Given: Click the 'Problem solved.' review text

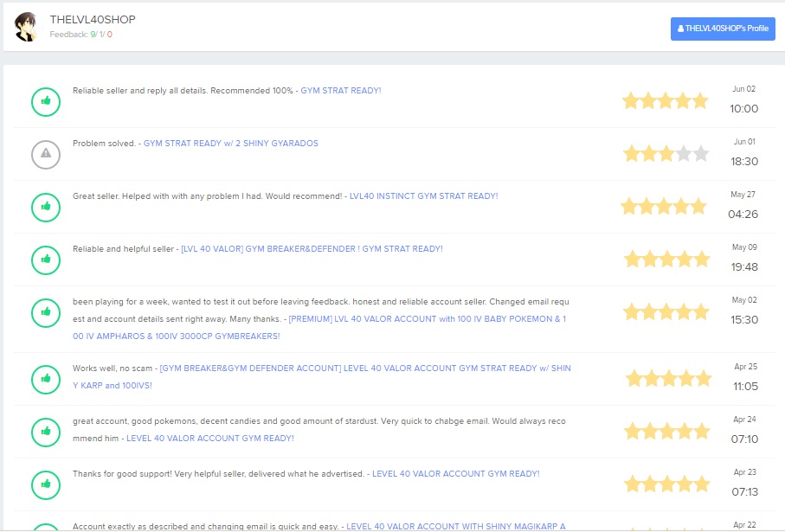Looking at the screenshot, I should tap(104, 143).
